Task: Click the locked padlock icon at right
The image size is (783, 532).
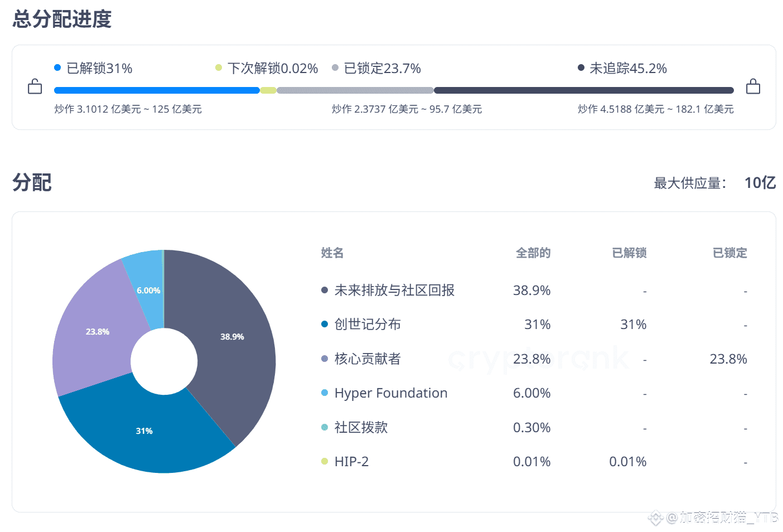Action: pyautogui.click(x=753, y=87)
